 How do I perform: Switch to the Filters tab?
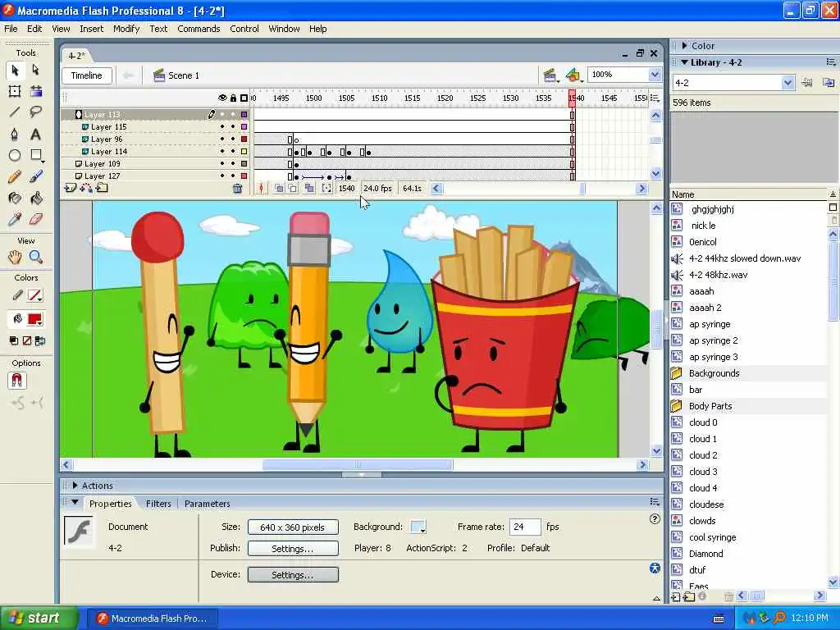coord(158,504)
